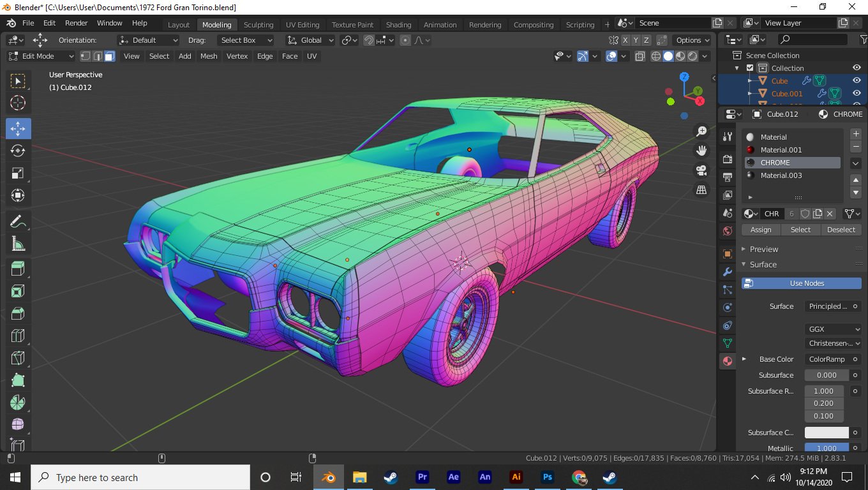Toggle X axis mirror

(x=625, y=40)
